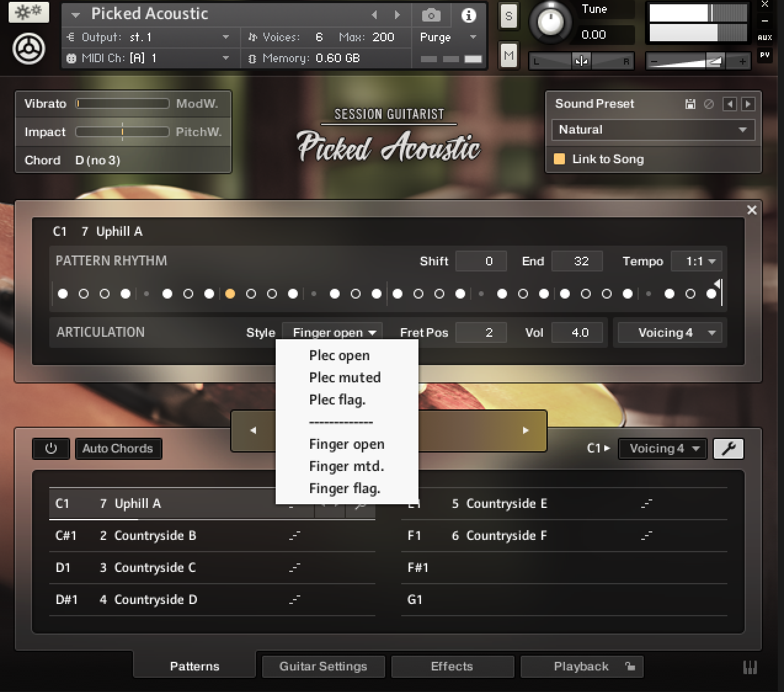This screenshot has width=784, height=692.
Task: Open the camera snapshot view
Action: pyautogui.click(x=431, y=15)
